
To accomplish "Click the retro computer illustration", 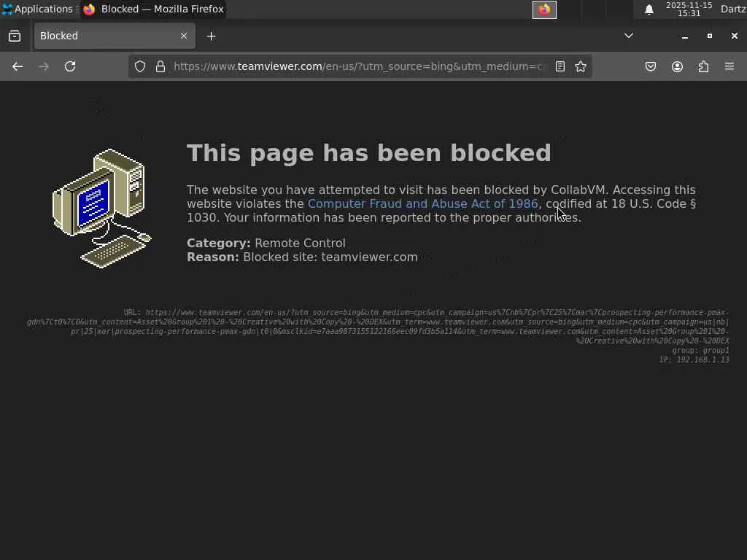I will (x=101, y=208).
